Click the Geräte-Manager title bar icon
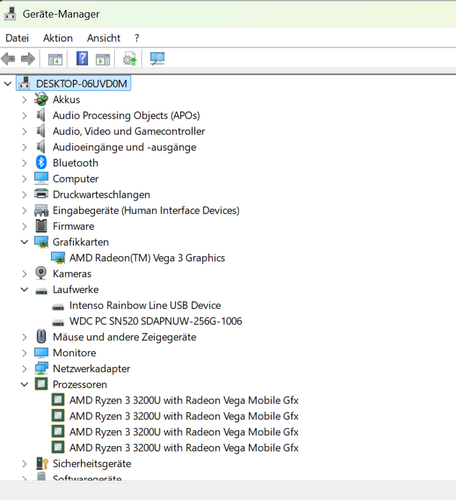Screen dimensions: 456x500 [x=10, y=14]
